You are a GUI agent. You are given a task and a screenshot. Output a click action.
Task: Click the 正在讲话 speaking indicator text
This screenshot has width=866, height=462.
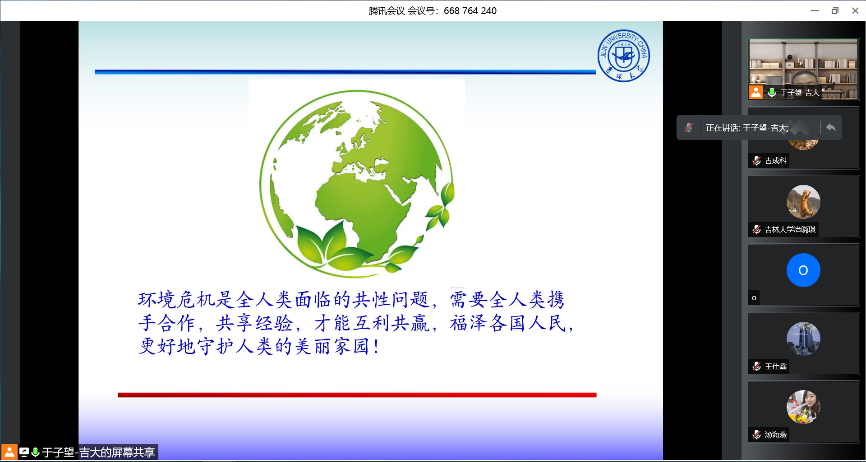746,128
